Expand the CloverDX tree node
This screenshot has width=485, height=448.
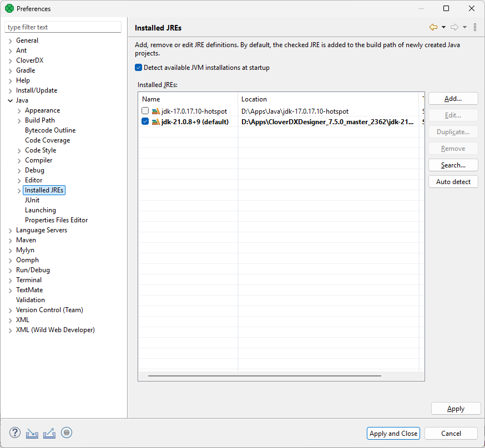point(10,61)
